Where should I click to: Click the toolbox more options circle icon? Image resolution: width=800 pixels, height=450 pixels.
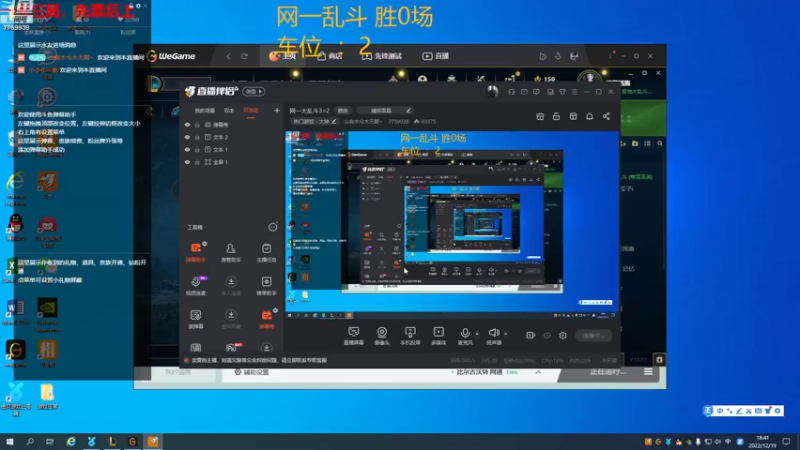pyautogui.click(x=273, y=227)
